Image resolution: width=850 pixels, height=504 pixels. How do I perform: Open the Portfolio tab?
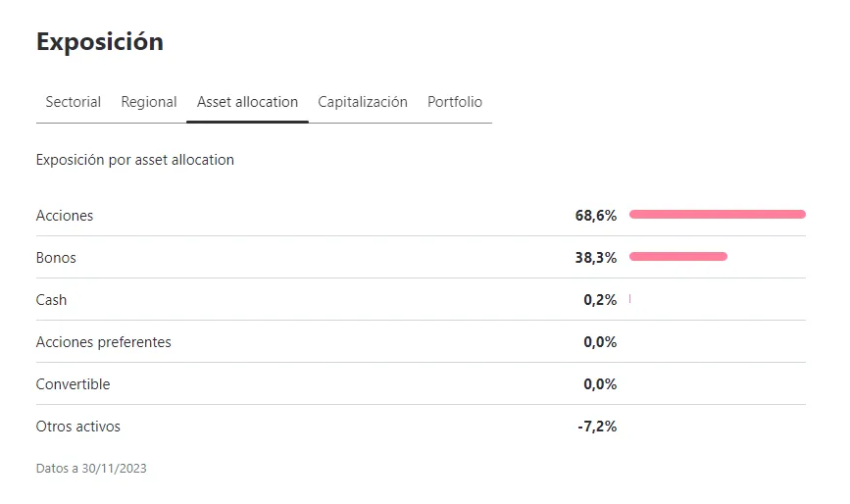click(455, 102)
